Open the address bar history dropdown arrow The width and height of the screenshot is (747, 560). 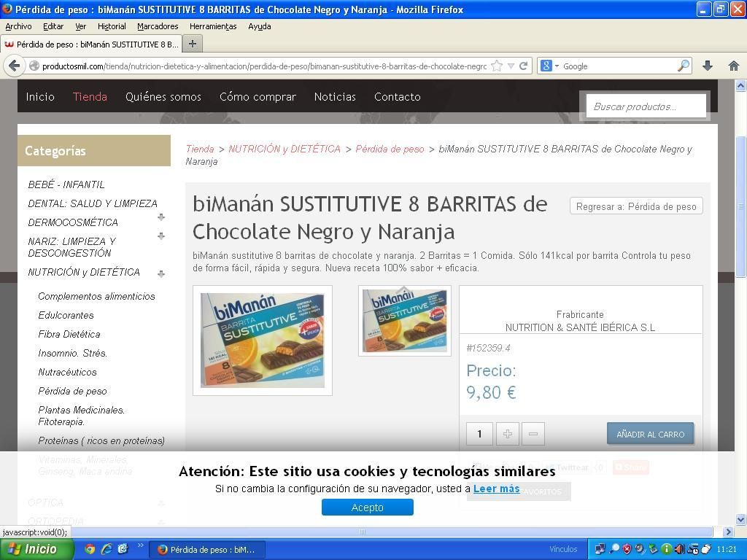pos(511,66)
